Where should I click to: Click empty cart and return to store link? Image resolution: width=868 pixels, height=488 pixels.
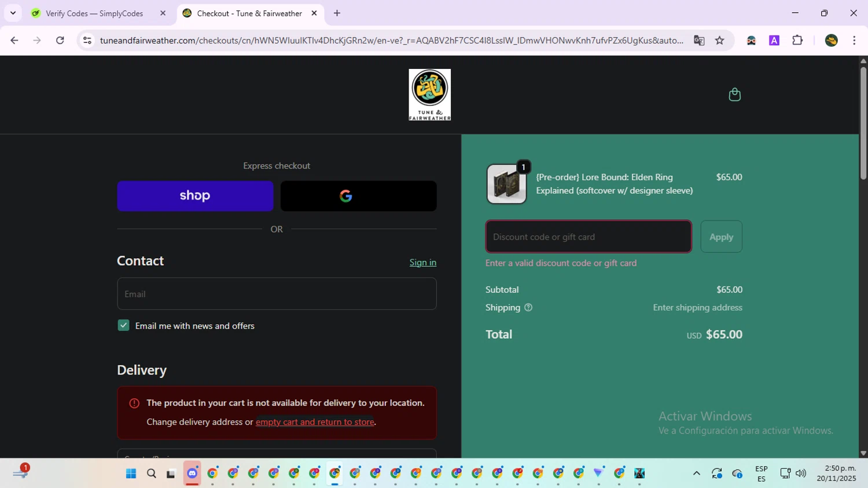pyautogui.click(x=315, y=422)
